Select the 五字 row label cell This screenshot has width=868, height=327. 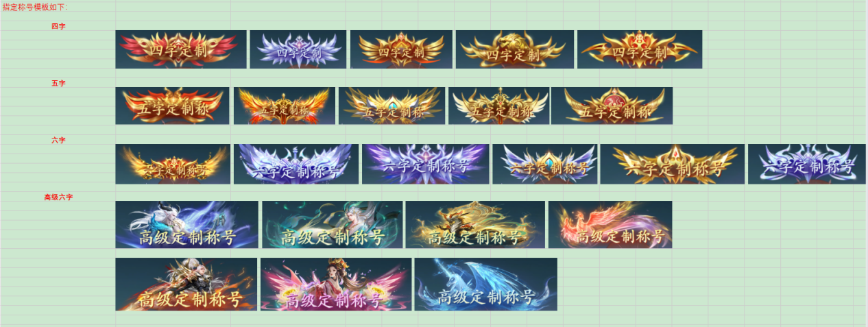pyautogui.click(x=58, y=83)
